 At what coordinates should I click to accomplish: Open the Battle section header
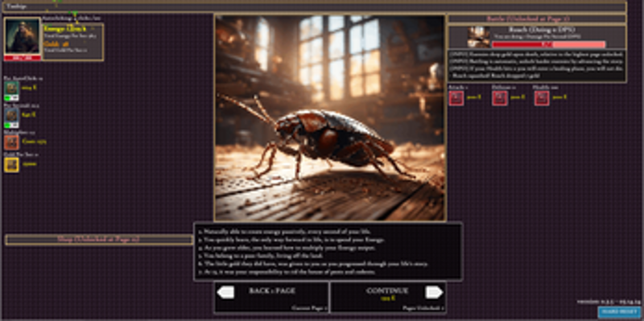coord(536,19)
